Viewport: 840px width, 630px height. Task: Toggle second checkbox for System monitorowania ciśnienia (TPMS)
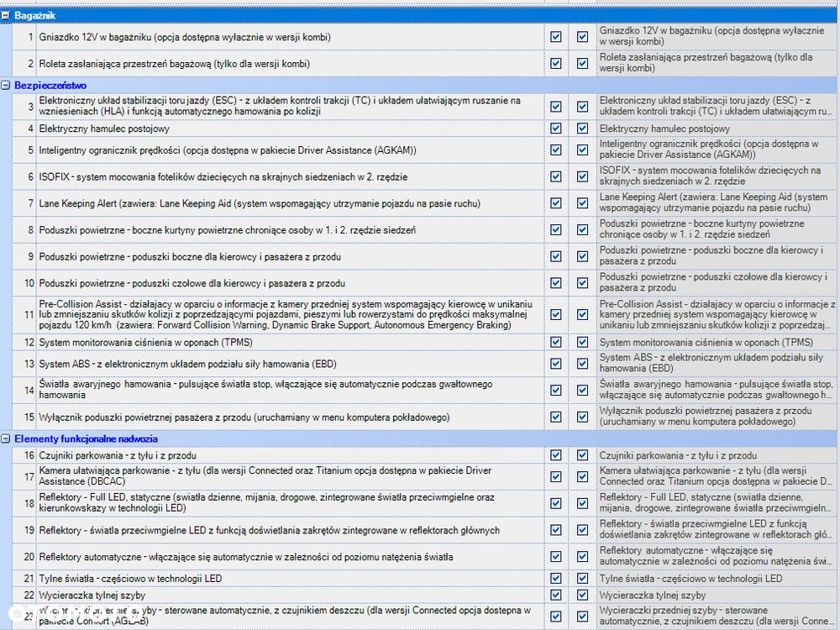pos(582,342)
